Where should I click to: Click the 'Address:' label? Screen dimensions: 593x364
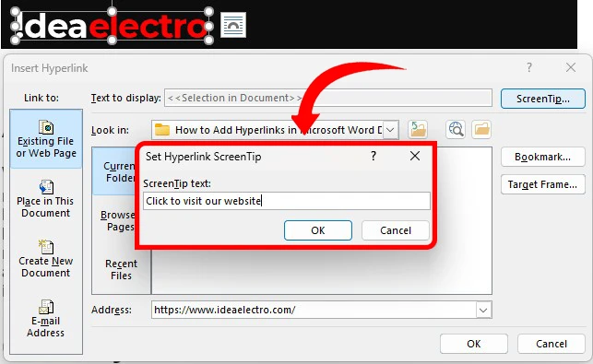point(112,310)
